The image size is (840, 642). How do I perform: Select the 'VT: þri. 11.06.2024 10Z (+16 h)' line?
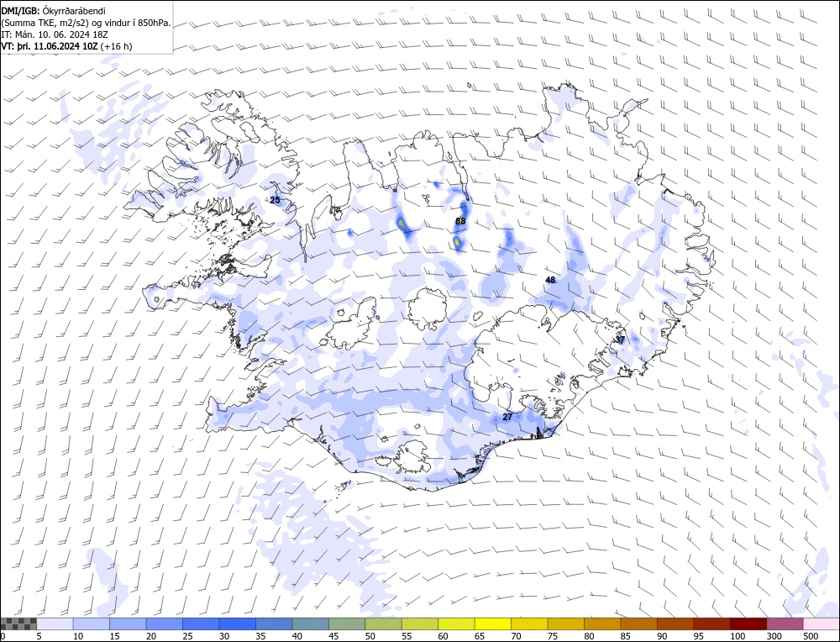point(67,46)
